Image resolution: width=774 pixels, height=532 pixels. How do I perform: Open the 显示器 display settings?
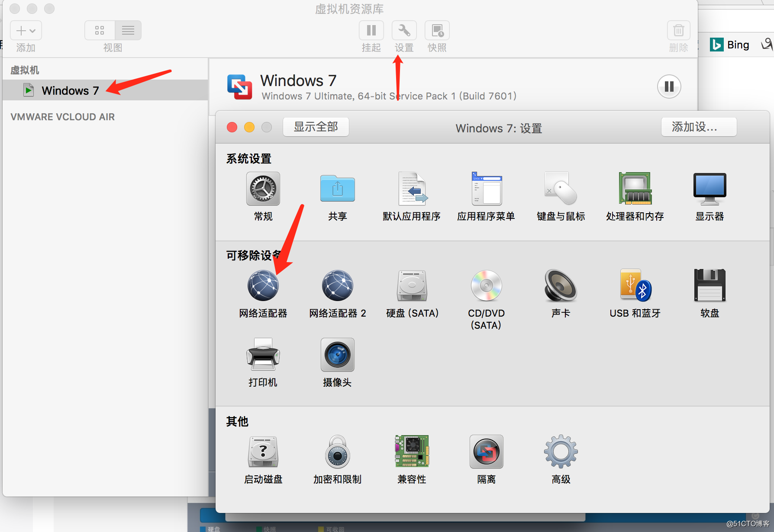point(709,189)
